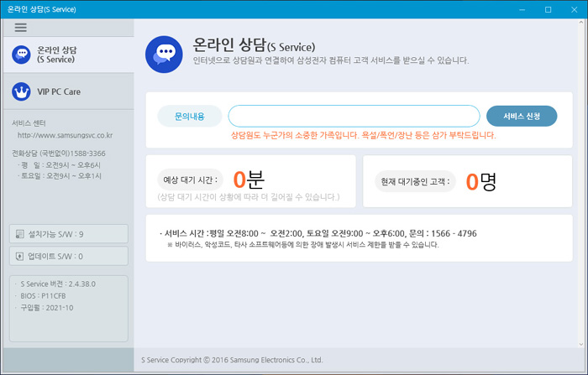This screenshot has height=375, width=588.
Task: Open the 업데이트 S/W : 0 button
Action: [x=69, y=256]
